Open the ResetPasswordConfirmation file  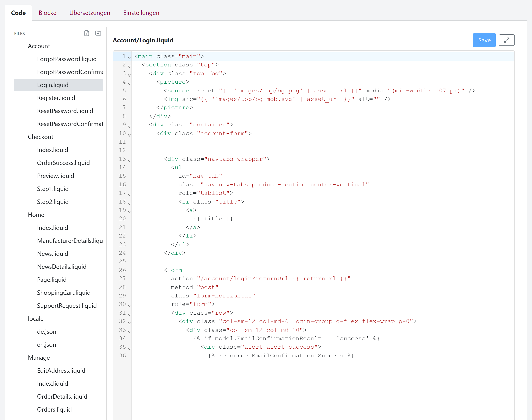[x=70, y=124]
